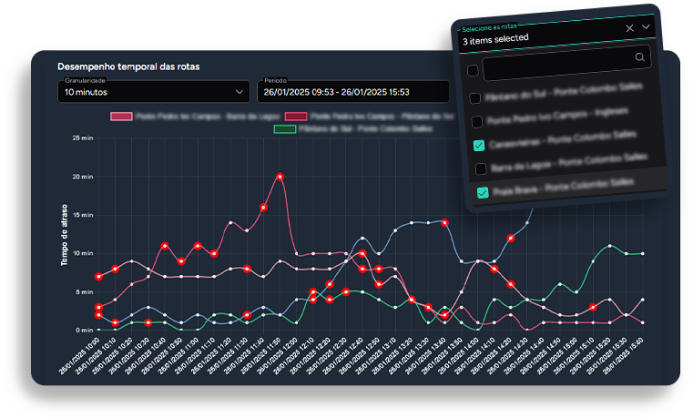Clear selected routes with the X icon
This screenshot has width=693, height=420.
pyautogui.click(x=629, y=28)
